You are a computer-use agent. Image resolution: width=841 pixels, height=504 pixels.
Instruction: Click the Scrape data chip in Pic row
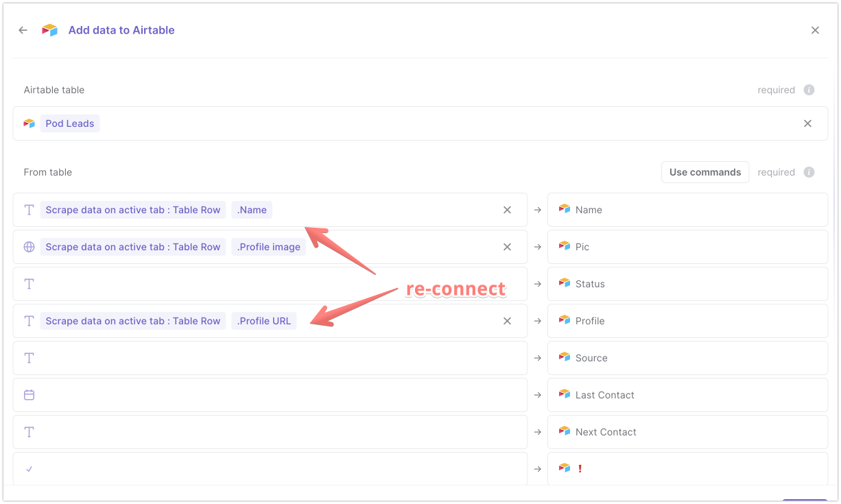tap(133, 247)
